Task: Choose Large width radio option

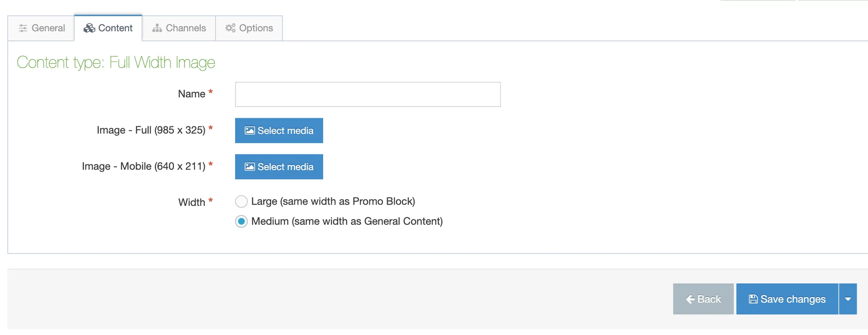Action: pyautogui.click(x=241, y=201)
